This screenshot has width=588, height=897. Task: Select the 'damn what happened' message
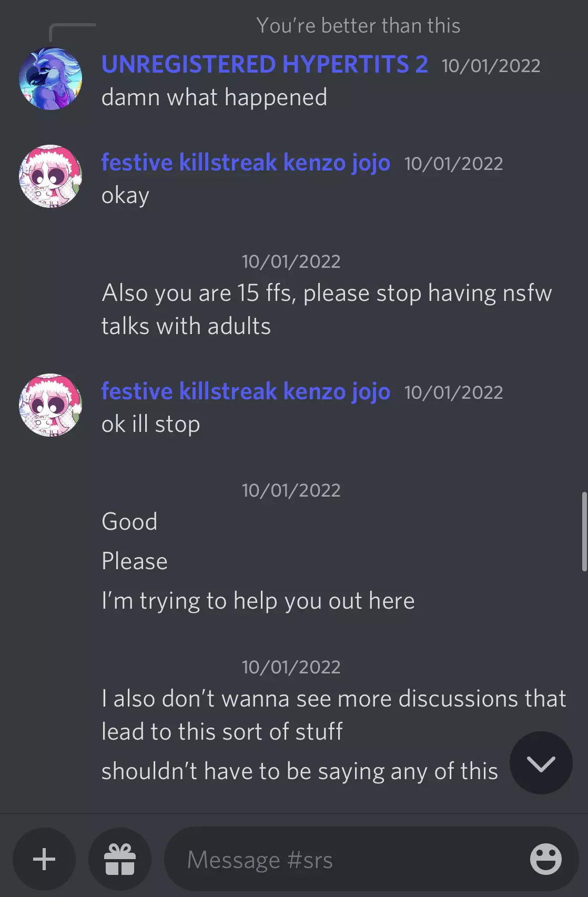214,97
